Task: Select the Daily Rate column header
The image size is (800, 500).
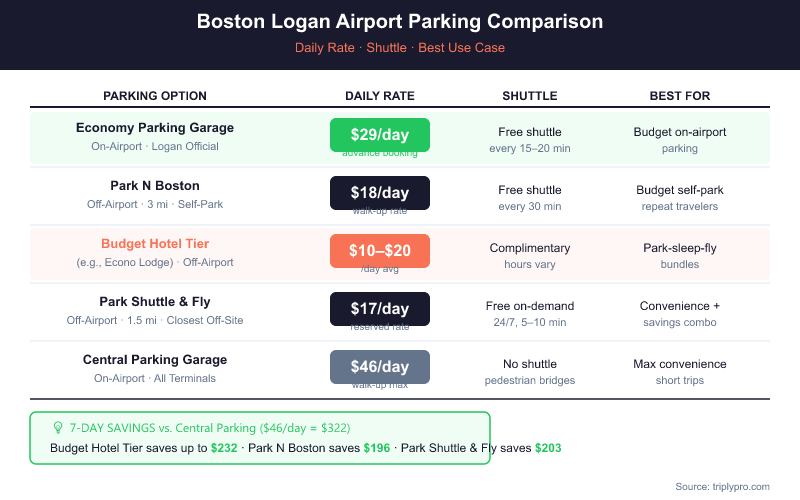Action: pyautogui.click(x=379, y=96)
